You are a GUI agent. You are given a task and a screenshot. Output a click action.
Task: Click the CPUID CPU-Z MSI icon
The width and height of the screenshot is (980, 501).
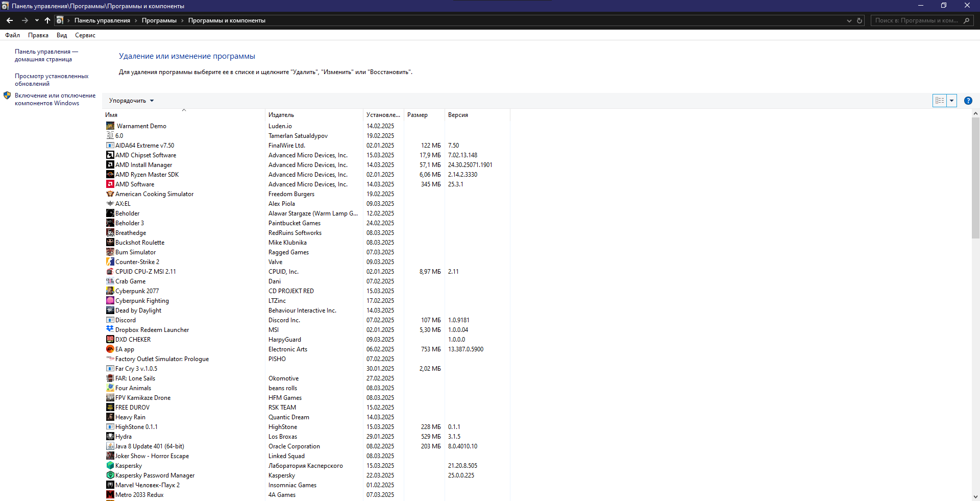(x=110, y=272)
